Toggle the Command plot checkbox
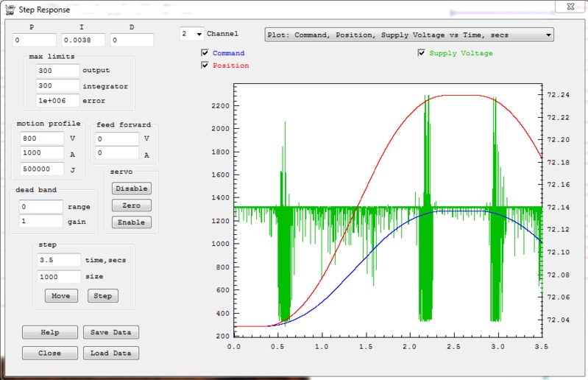588x380 pixels. (x=205, y=53)
